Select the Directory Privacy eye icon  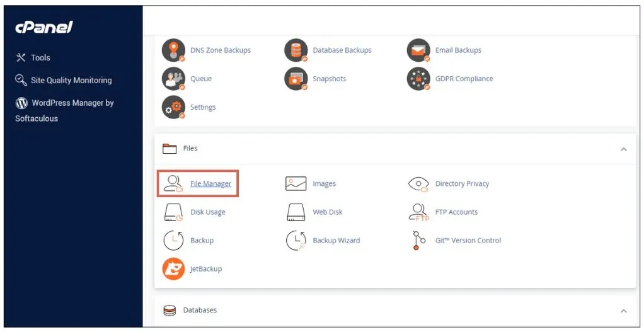418,184
